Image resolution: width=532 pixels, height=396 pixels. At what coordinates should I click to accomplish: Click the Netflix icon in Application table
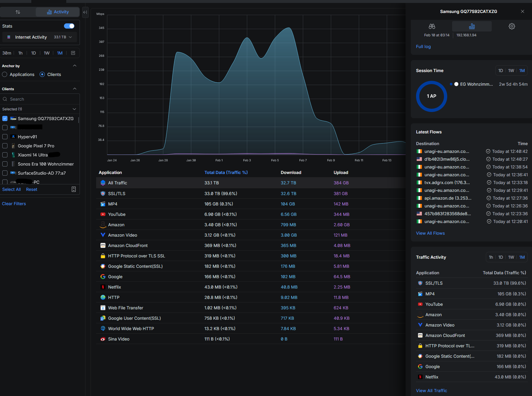tap(103, 287)
